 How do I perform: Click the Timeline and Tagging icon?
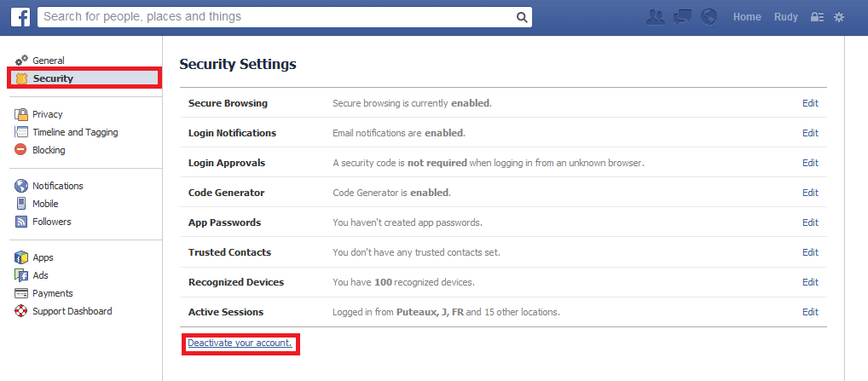(21, 132)
